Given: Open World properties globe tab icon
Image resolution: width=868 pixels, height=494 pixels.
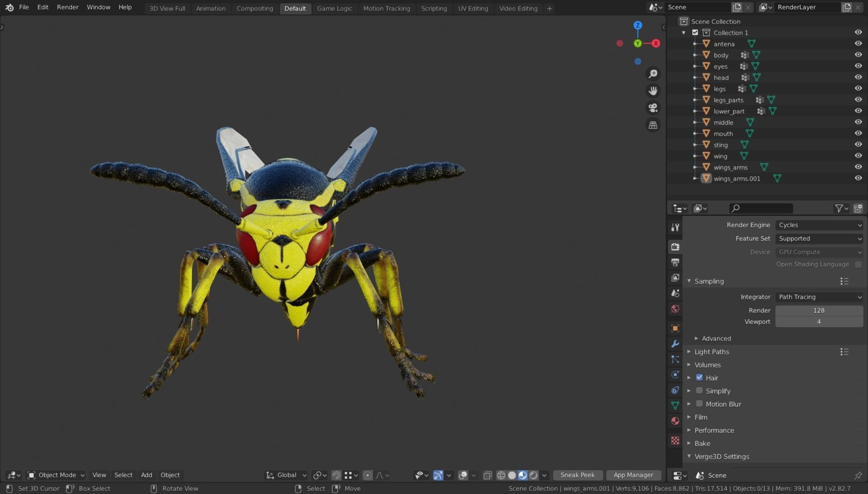Looking at the screenshot, I should pyautogui.click(x=675, y=308).
